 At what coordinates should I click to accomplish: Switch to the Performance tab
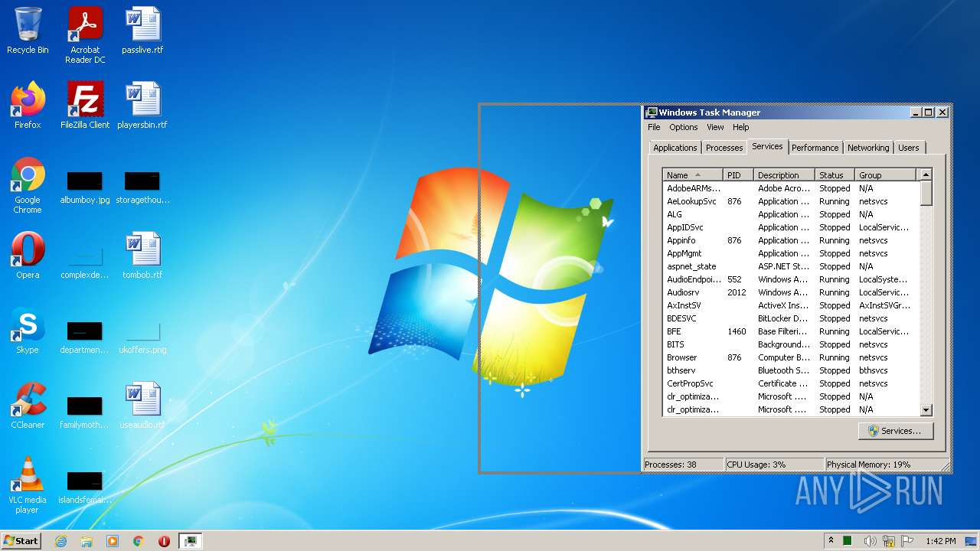[815, 148]
